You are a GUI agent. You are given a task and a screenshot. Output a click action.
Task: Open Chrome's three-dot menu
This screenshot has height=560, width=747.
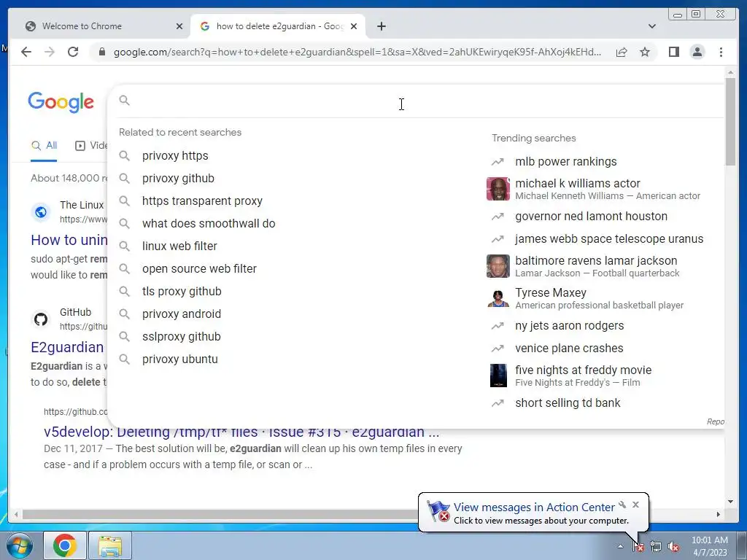721,52
